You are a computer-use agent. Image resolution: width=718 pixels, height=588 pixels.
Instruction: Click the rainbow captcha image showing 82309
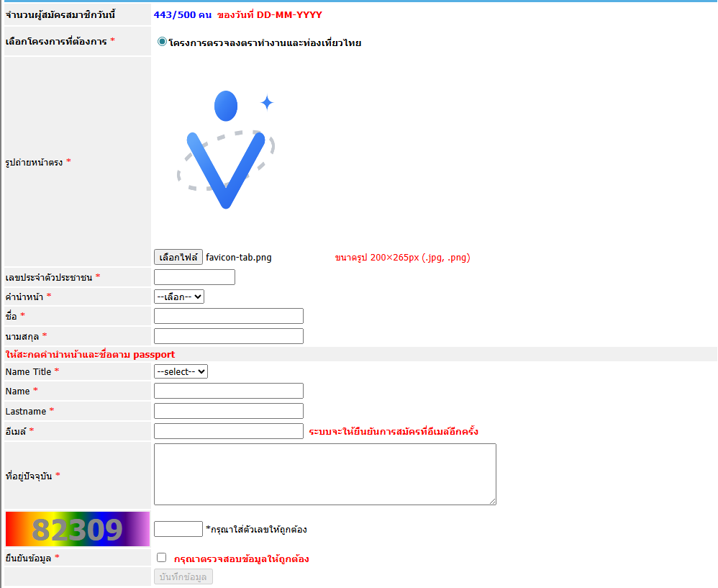tap(78, 529)
